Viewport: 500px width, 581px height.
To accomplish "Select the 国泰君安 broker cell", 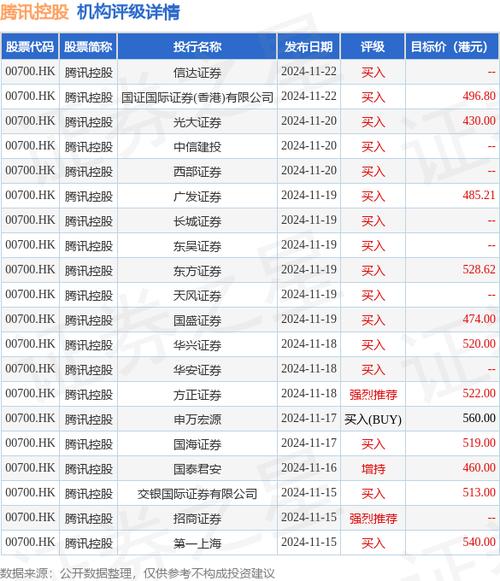I will (197, 469).
